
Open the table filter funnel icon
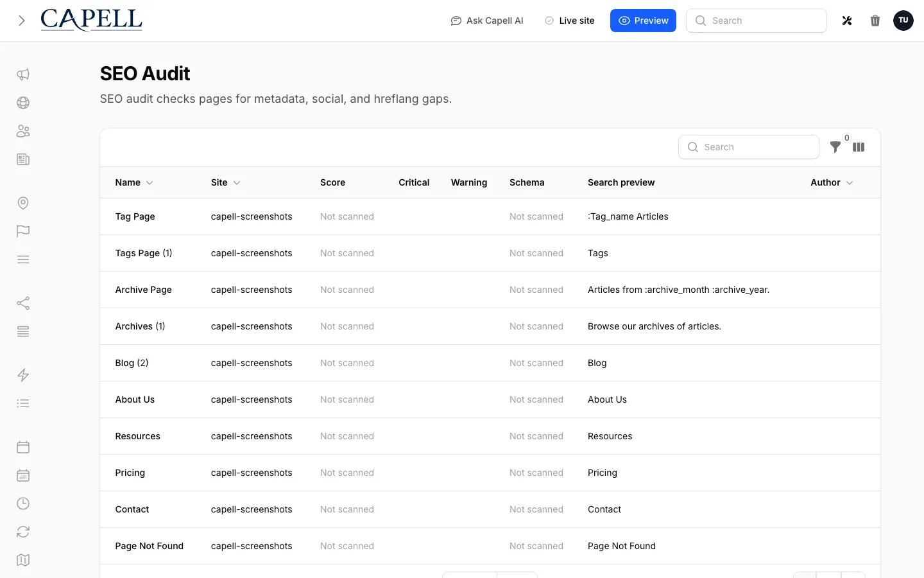point(835,147)
